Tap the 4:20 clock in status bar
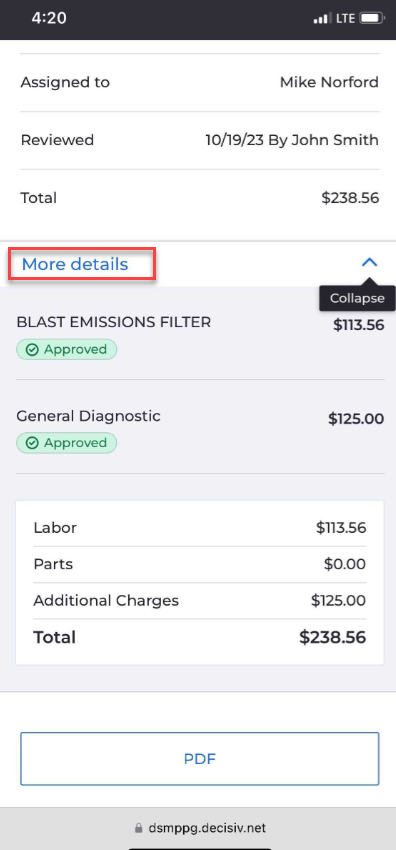The width and height of the screenshot is (396, 850). coord(49,18)
